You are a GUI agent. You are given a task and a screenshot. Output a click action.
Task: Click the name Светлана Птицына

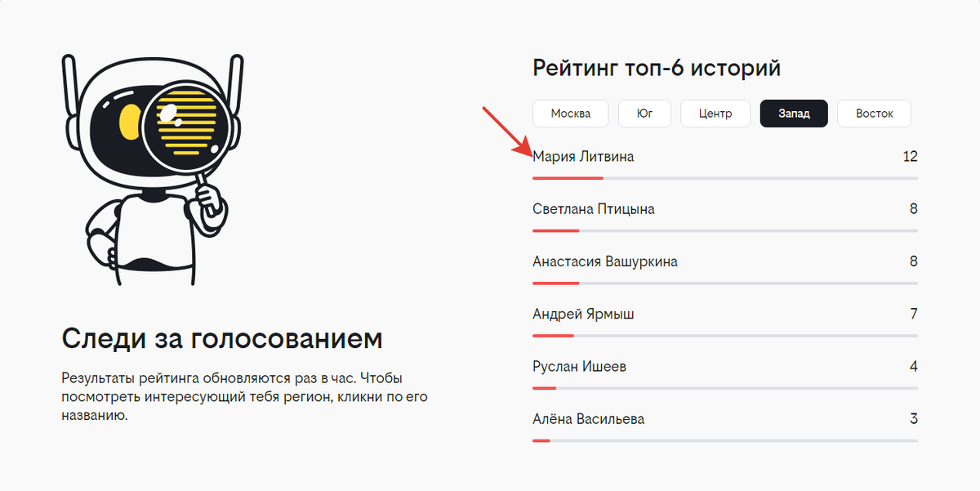coord(594,209)
